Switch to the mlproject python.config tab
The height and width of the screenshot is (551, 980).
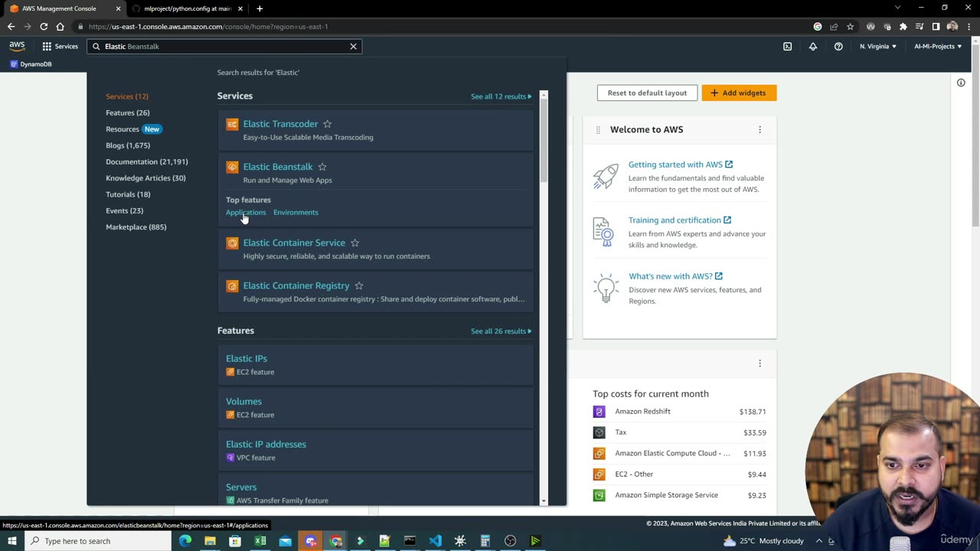pyautogui.click(x=188, y=8)
